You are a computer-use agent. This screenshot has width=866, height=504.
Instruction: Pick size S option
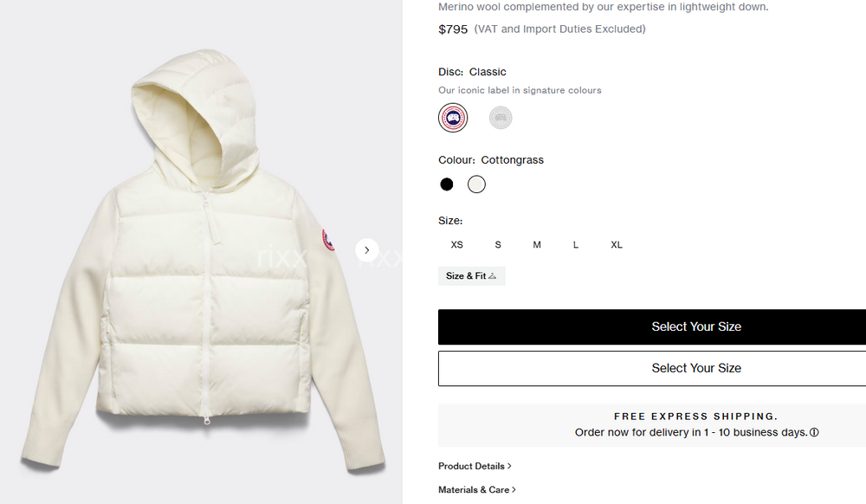pos(498,245)
